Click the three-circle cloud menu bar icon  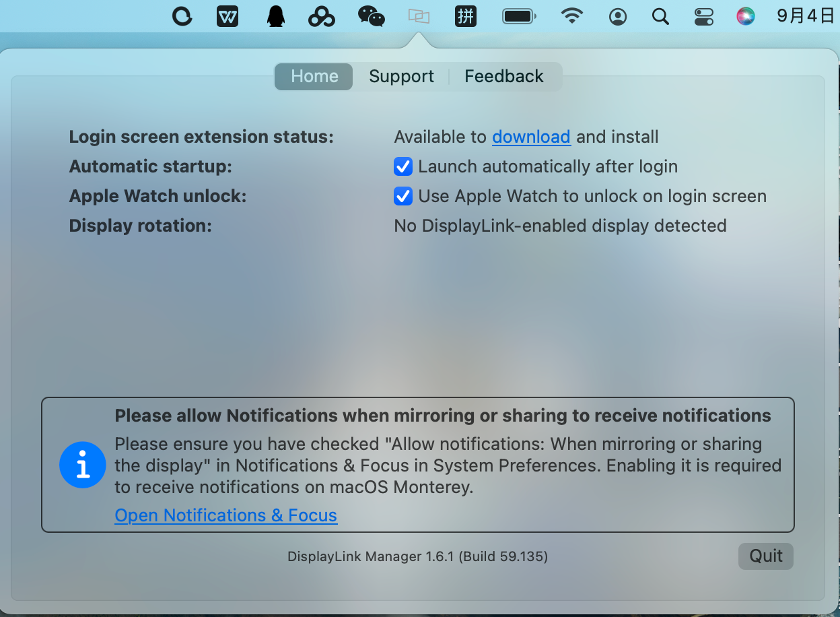pyautogui.click(x=322, y=16)
